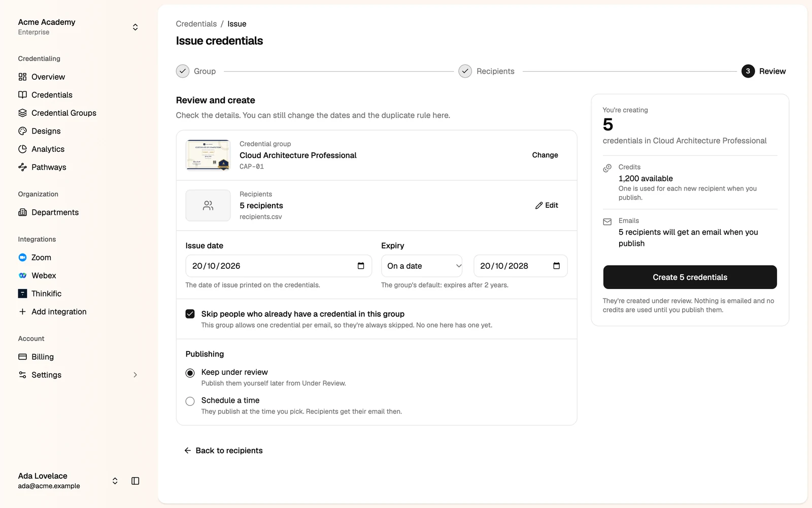Screen dimensions: 812x508
Task: Open the Billing card icon
Action: pyautogui.click(x=22, y=357)
